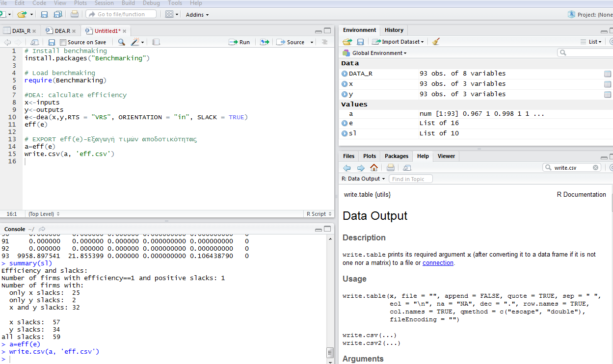Switch to the Viewer tab
This screenshot has height=364, width=613.
click(x=446, y=156)
